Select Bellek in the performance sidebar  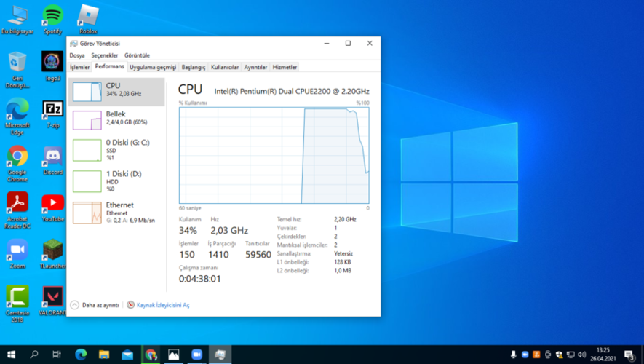coord(116,120)
